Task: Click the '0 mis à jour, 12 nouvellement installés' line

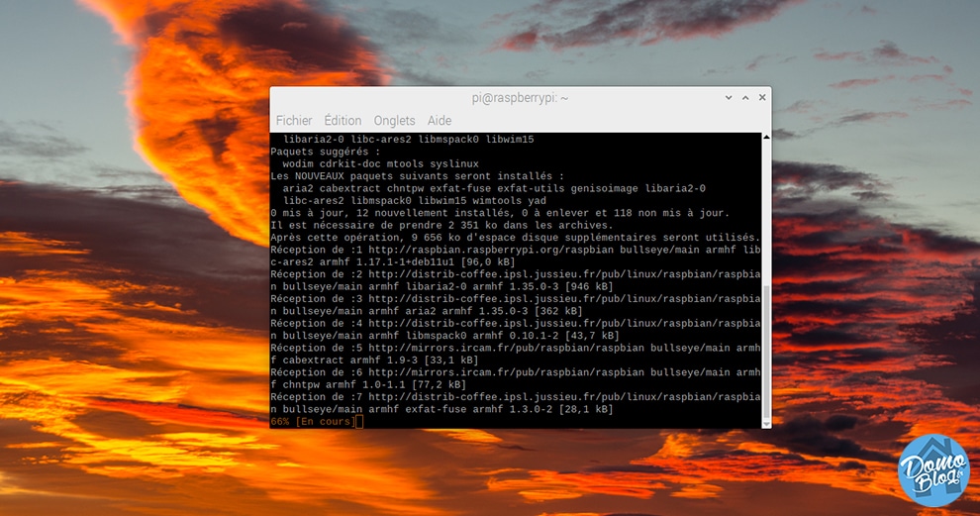Action: pos(500,213)
